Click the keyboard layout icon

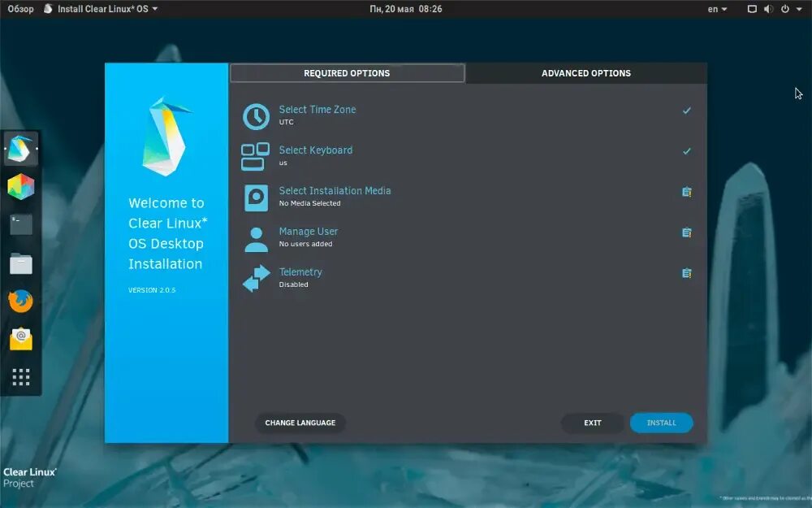pos(255,157)
